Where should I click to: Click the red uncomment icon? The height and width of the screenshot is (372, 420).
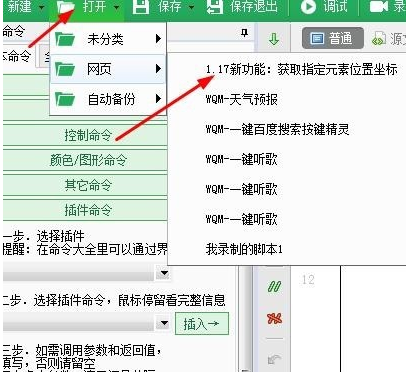click(274, 318)
